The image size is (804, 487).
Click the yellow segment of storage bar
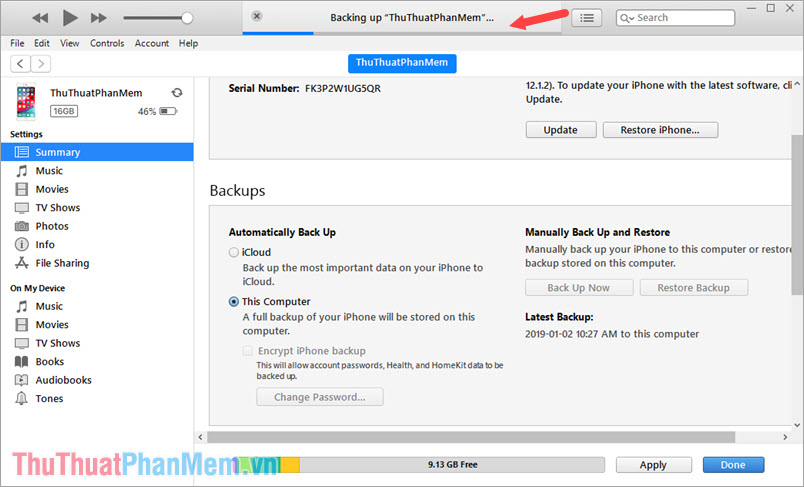[290, 464]
